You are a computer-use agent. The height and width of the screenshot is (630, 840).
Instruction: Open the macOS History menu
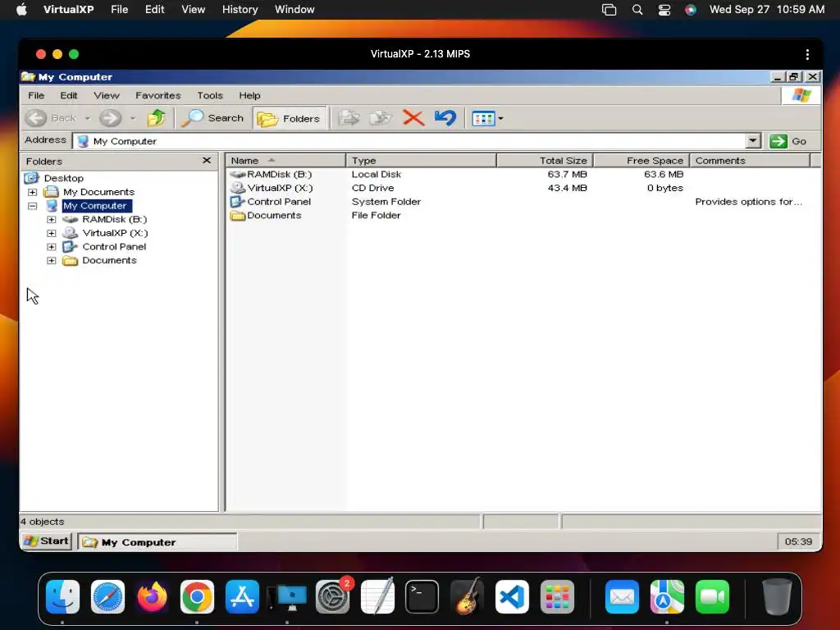pos(240,10)
